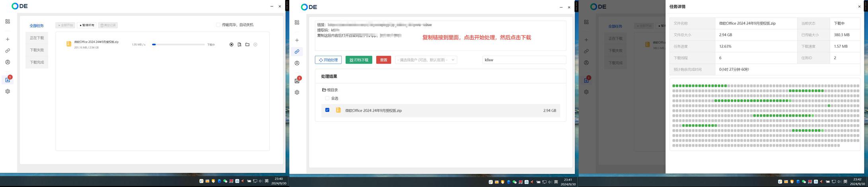Click the 1.57 MB download speed value
The image size is (868, 187).
click(x=841, y=47)
